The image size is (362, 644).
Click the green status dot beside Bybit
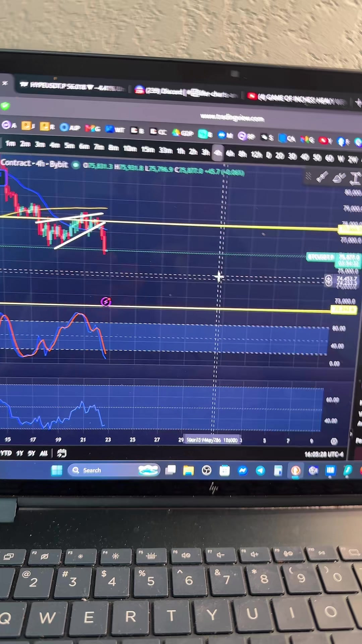(x=76, y=165)
